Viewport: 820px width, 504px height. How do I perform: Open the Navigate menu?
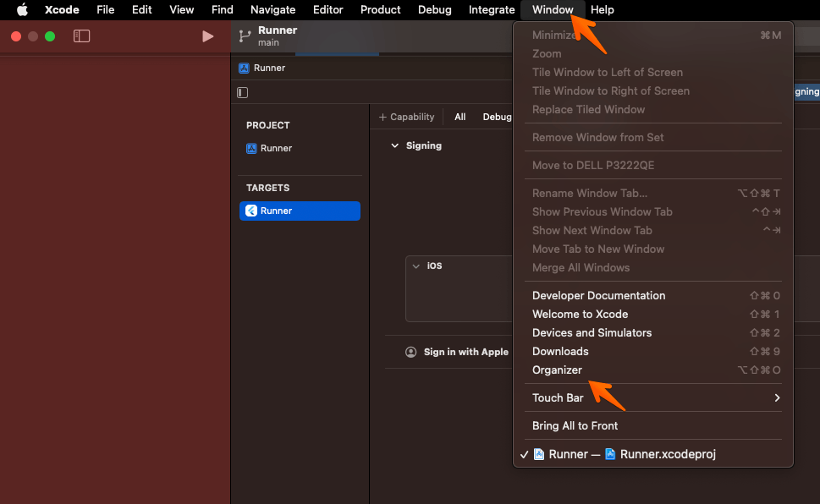pyautogui.click(x=272, y=9)
